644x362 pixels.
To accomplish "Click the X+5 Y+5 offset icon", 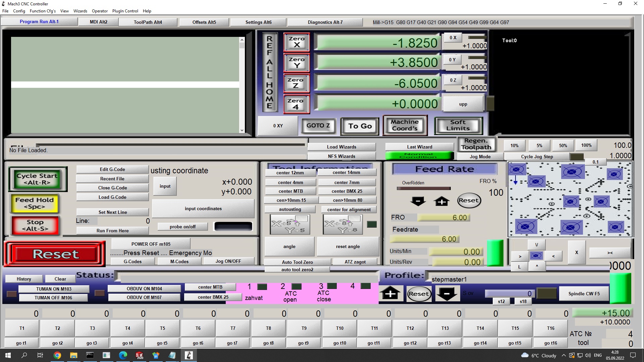I will point(290,225).
